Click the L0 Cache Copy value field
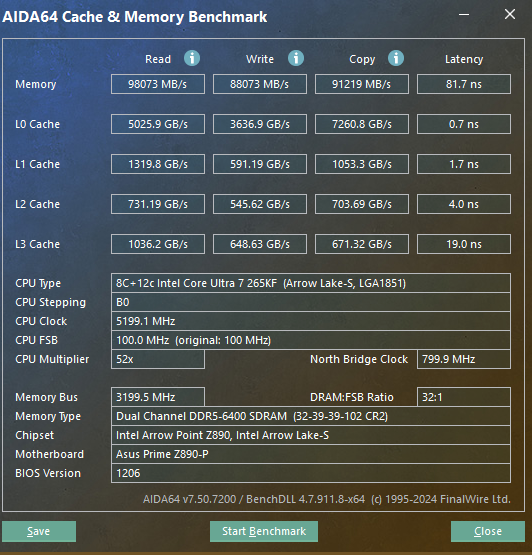 click(x=362, y=124)
